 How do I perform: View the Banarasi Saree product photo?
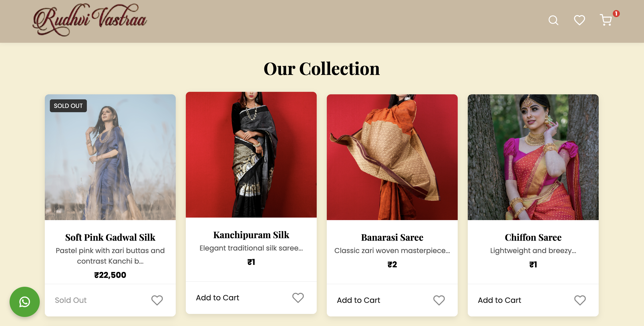point(392,157)
